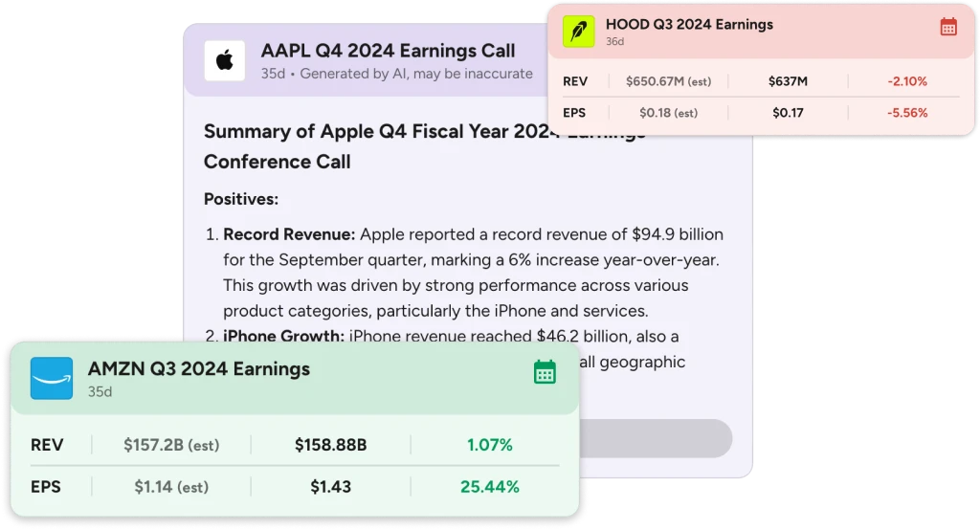Select AMZN EPS surprise 25.44%
Image resolution: width=980 pixels, height=530 pixels.
pos(490,487)
